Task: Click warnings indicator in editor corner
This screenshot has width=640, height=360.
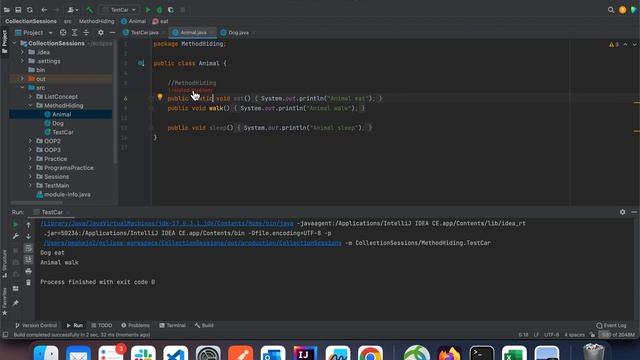Action: tap(614, 44)
